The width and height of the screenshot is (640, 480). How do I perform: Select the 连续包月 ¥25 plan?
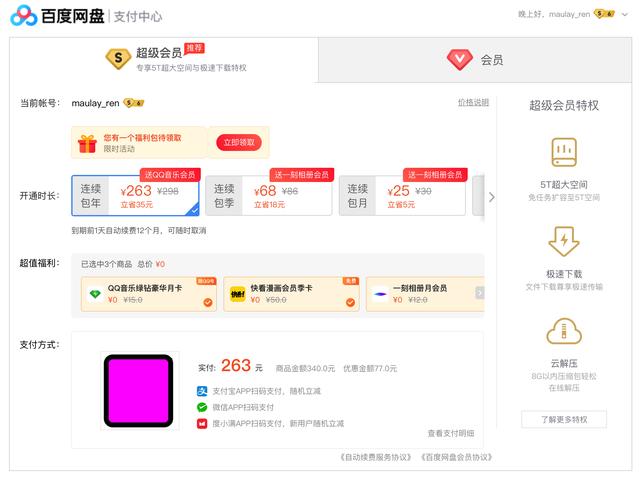pos(402,196)
